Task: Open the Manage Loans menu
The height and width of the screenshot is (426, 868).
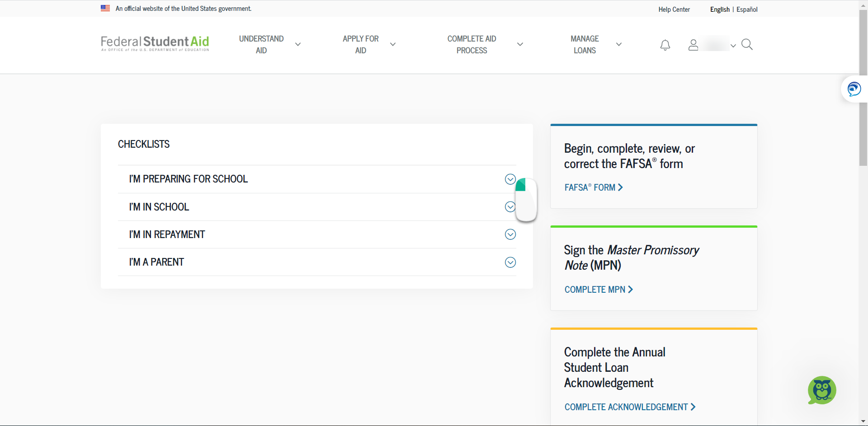Action: click(585, 44)
